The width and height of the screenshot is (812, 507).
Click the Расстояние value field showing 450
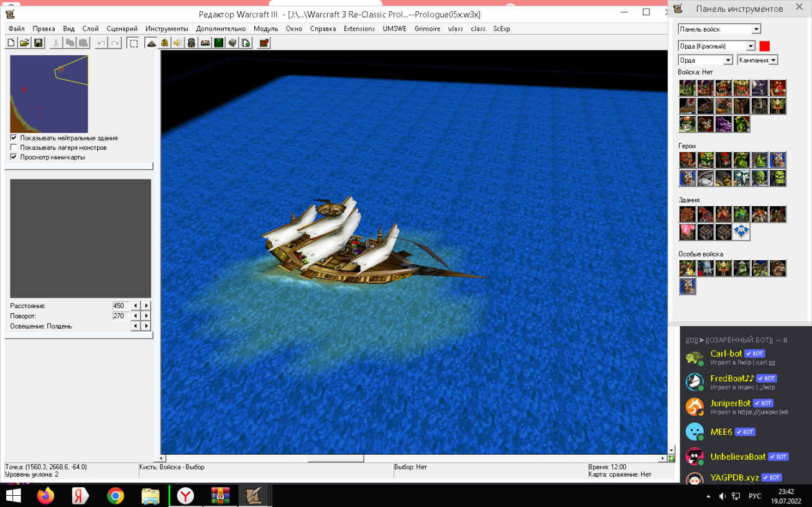[x=120, y=306]
